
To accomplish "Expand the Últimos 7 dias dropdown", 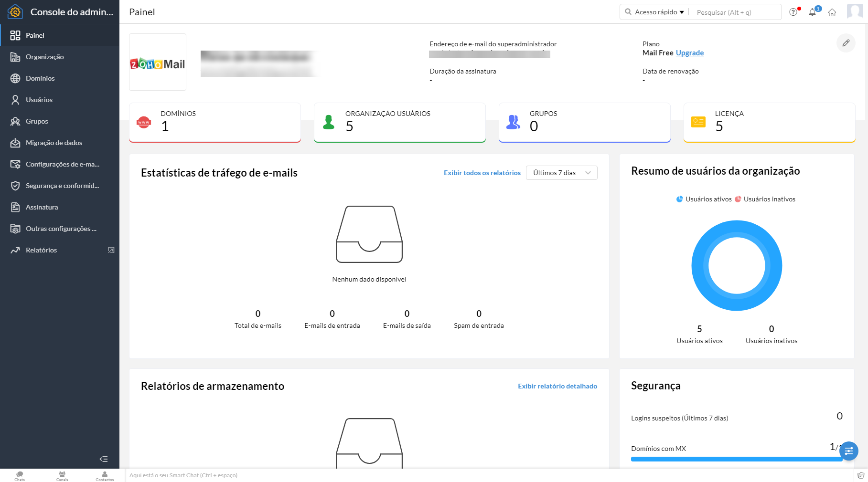I will (x=561, y=173).
